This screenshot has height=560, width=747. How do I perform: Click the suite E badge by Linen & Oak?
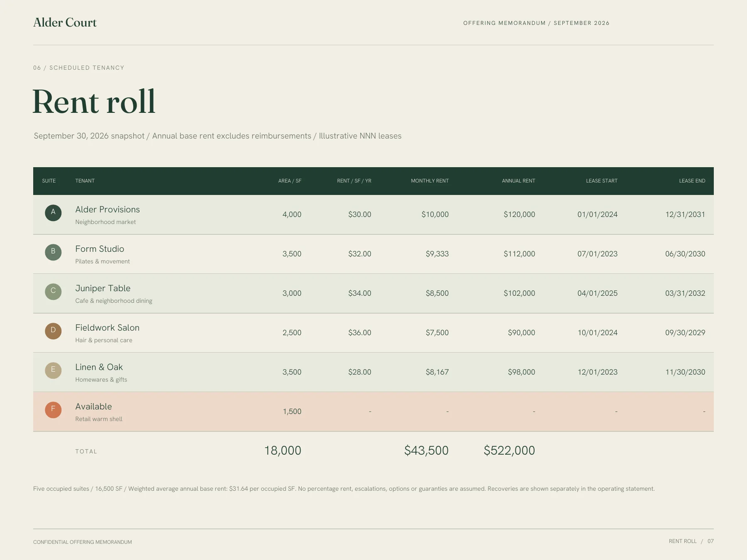click(x=53, y=370)
